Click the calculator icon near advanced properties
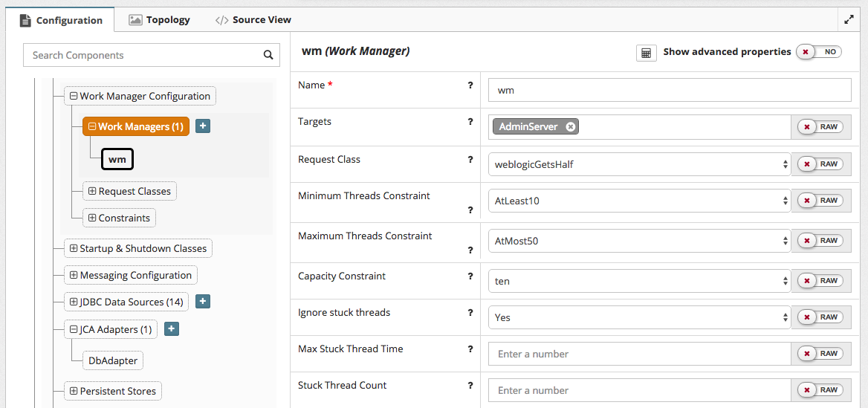The image size is (868, 408). (x=646, y=53)
